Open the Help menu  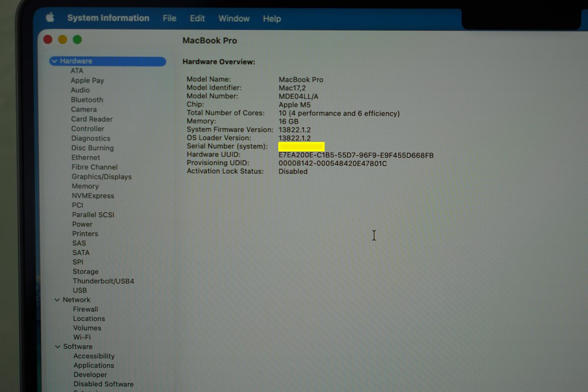click(x=272, y=19)
